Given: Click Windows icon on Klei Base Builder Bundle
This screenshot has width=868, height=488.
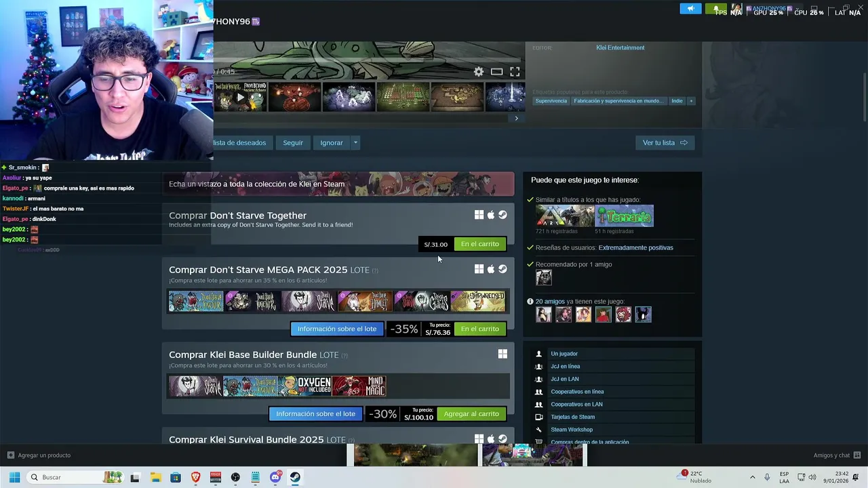Looking at the screenshot, I should click(502, 354).
